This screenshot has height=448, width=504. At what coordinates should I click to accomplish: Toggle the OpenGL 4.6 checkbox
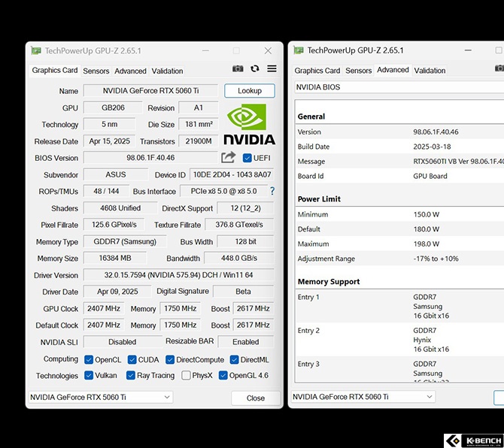[x=223, y=375]
